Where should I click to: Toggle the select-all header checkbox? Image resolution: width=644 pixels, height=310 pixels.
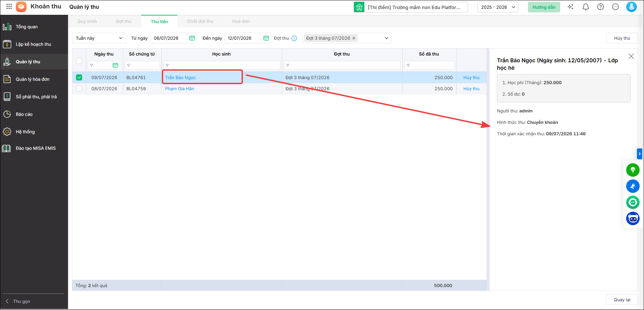(79, 61)
